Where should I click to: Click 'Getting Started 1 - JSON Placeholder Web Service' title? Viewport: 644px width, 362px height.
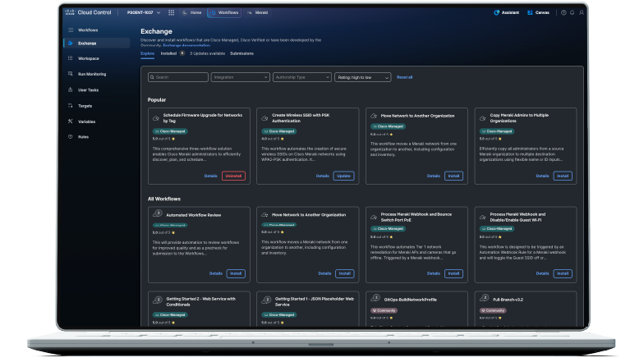tap(314, 302)
